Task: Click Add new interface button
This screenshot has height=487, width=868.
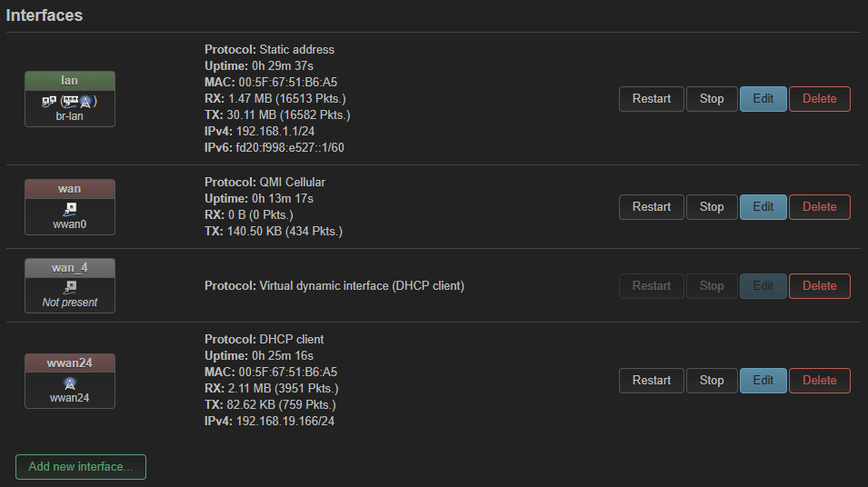Action: (81, 467)
